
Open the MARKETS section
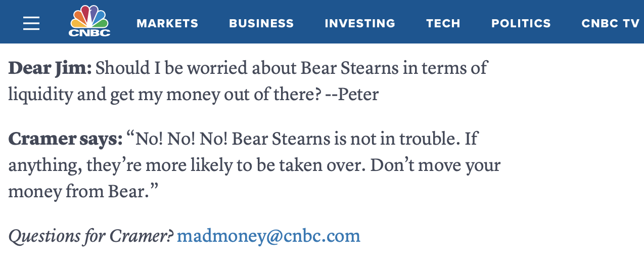coord(167,23)
